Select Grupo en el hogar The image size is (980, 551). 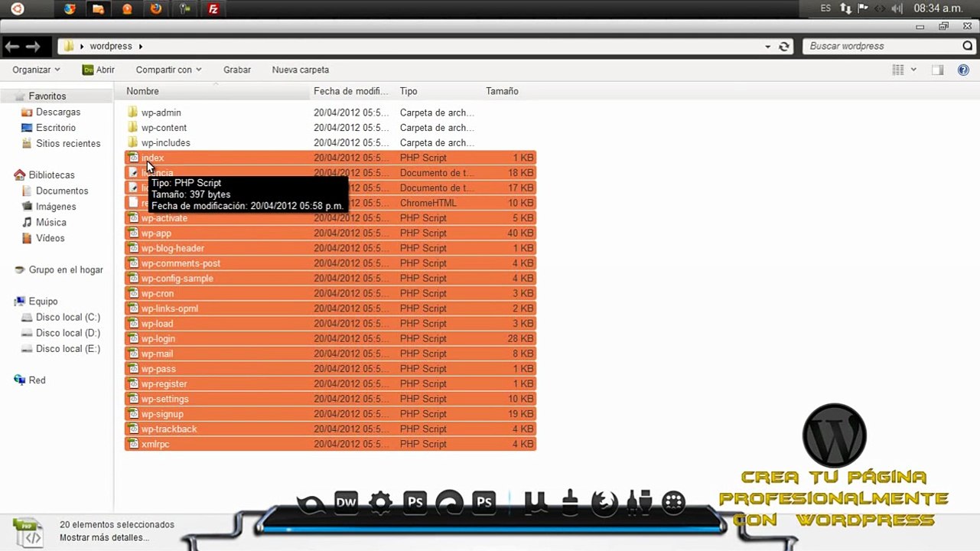click(66, 269)
